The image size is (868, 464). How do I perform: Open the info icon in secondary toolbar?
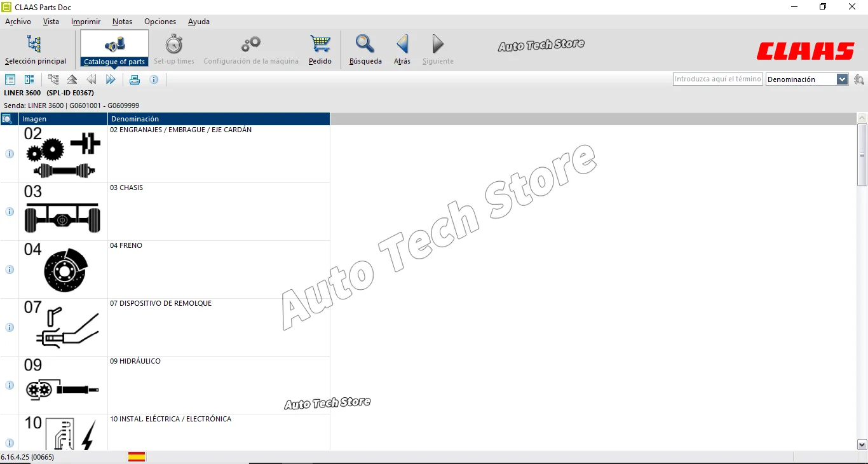coord(154,79)
